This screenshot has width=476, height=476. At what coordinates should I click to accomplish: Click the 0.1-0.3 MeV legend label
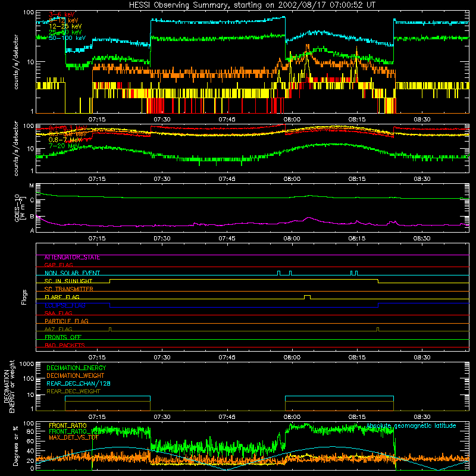(68, 128)
